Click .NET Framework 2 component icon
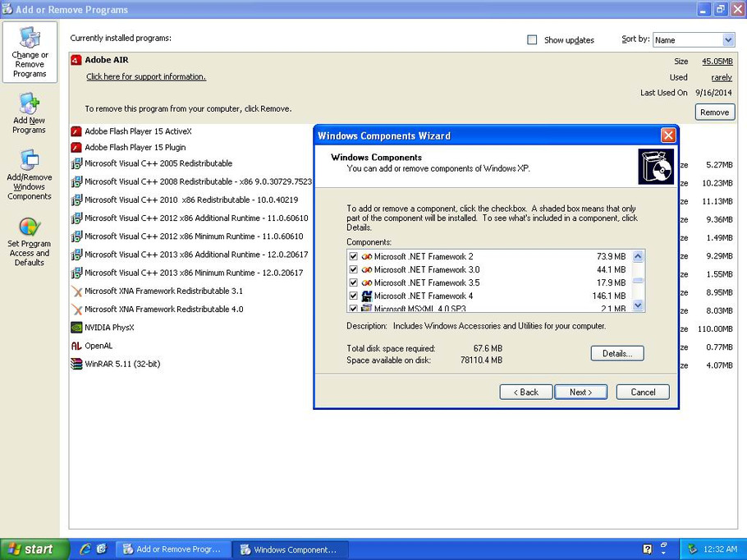747x560 pixels. click(x=366, y=257)
